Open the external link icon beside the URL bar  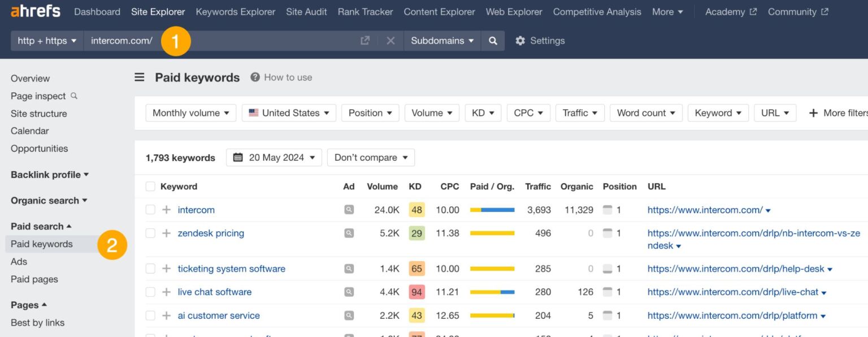click(364, 40)
